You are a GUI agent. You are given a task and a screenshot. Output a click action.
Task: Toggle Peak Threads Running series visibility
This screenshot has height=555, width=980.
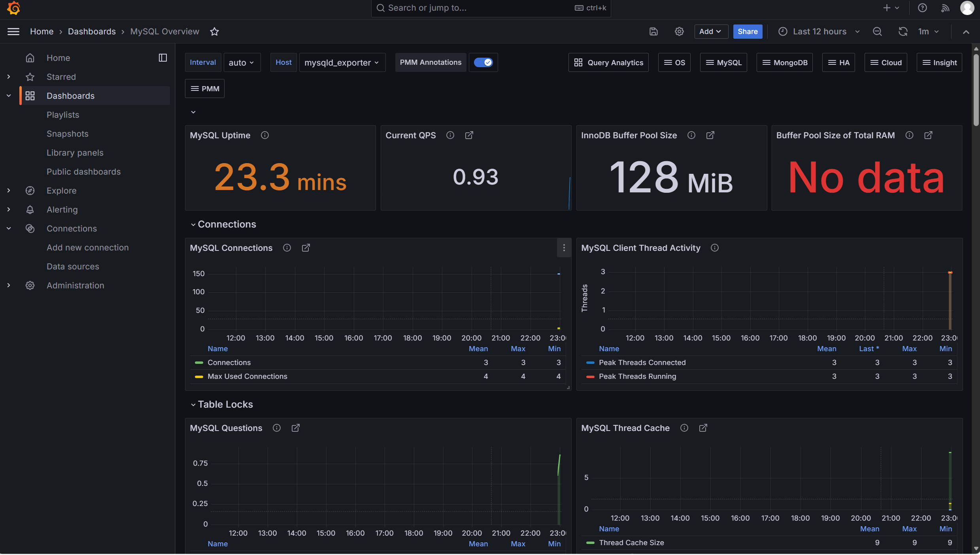click(x=637, y=376)
